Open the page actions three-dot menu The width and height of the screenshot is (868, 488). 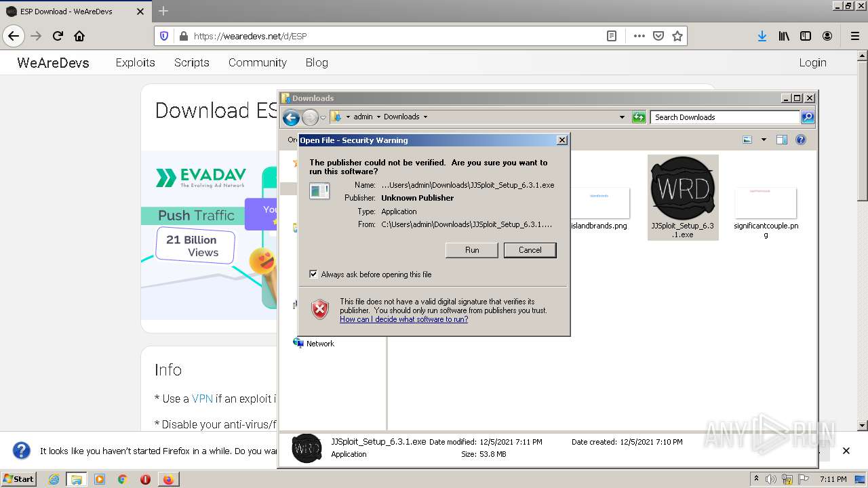coord(639,36)
